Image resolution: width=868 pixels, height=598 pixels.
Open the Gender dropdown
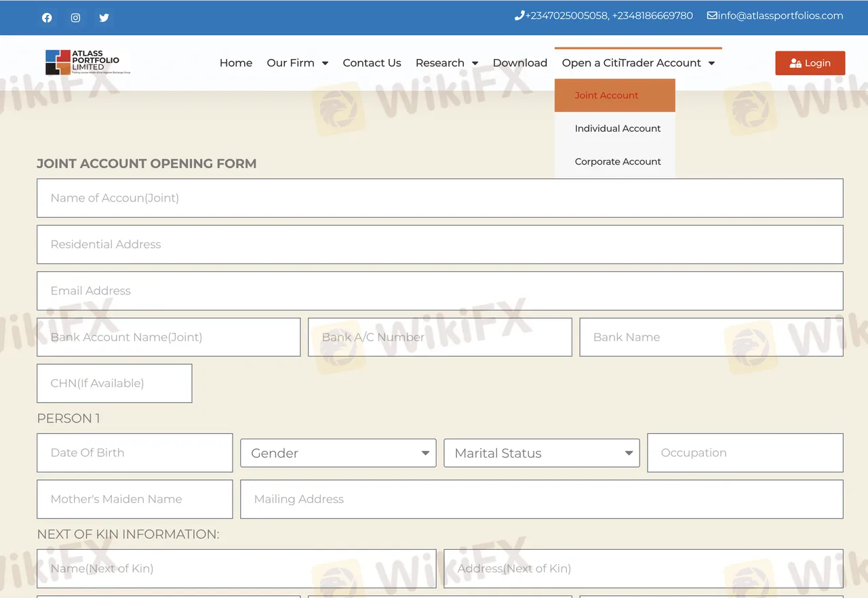tap(338, 453)
